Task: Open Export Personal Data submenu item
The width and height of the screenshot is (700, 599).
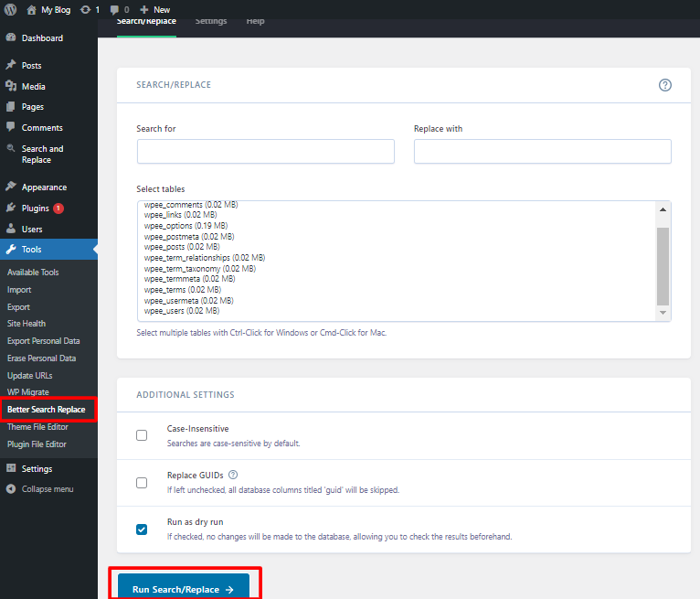Action: [x=43, y=341]
